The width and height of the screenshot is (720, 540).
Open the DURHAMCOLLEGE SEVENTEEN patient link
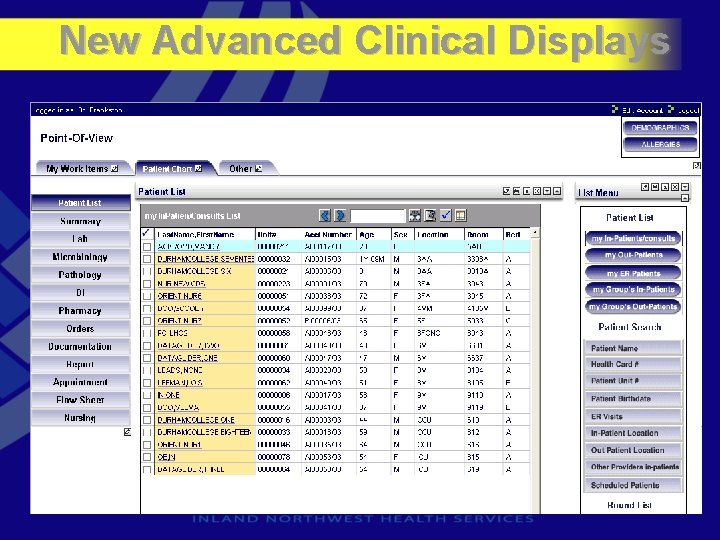pos(205,259)
